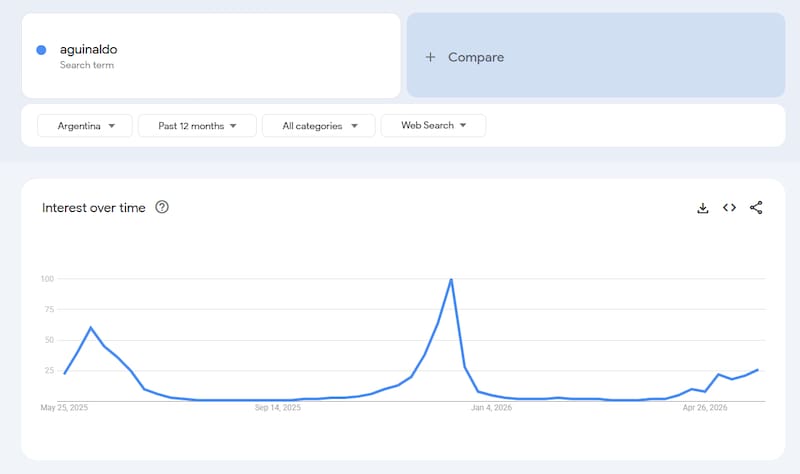
Task: Click the 'Apr 26, 2026' axis label
Action: point(705,408)
